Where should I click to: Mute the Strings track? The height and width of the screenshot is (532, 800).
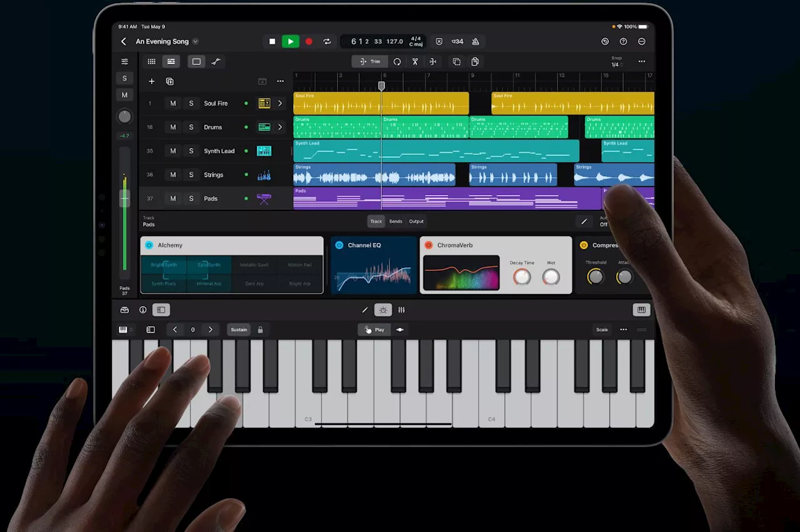click(173, 175)
